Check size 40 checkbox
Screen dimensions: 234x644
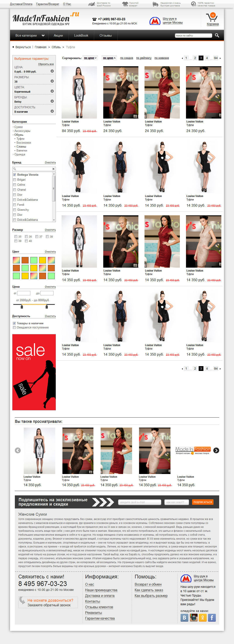pyautogui.click(x=26, y=241)
